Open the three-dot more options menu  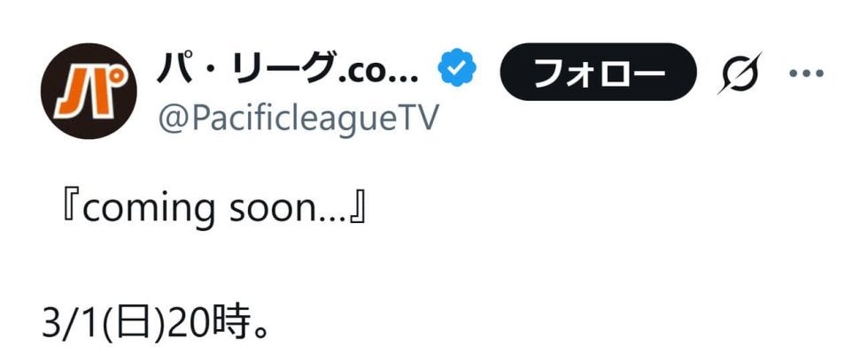[x=806, y=73]
